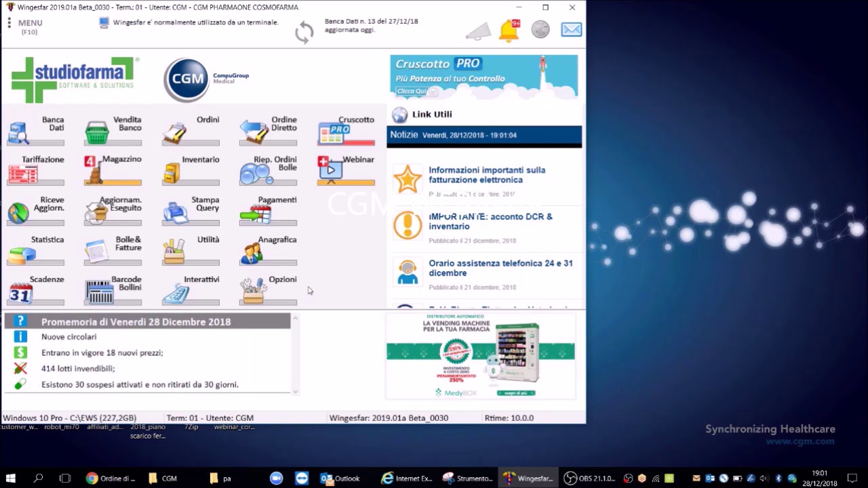The width and height of the screenshot is (868, 488).
Task: Open the Webinar module
Action: pos(346,170)
